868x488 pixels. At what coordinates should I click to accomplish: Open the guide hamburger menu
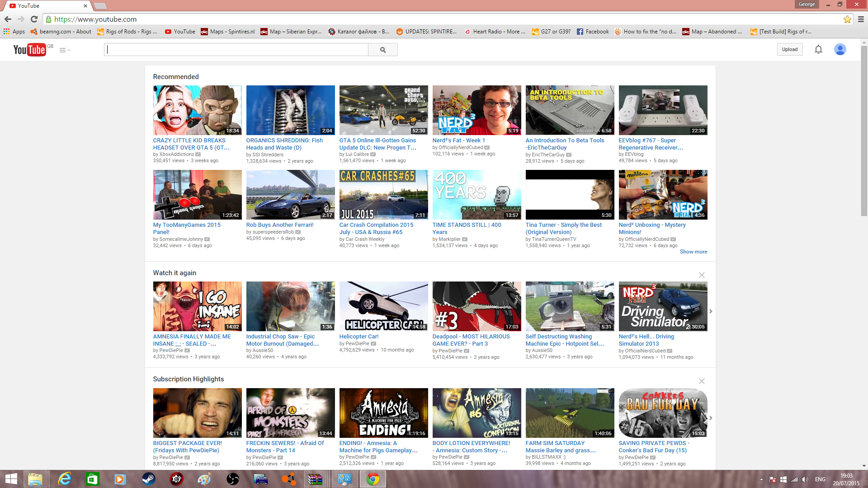click(x=64, y=50)
